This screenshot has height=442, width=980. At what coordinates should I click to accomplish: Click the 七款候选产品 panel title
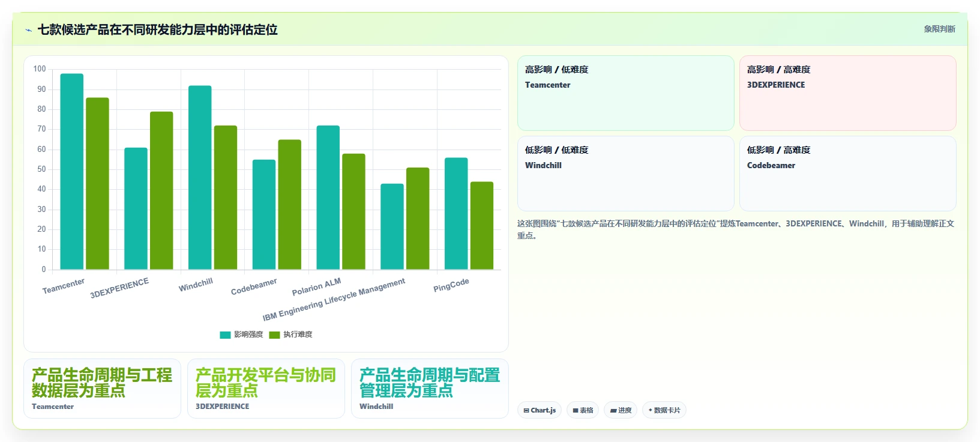tap(157, 29)
